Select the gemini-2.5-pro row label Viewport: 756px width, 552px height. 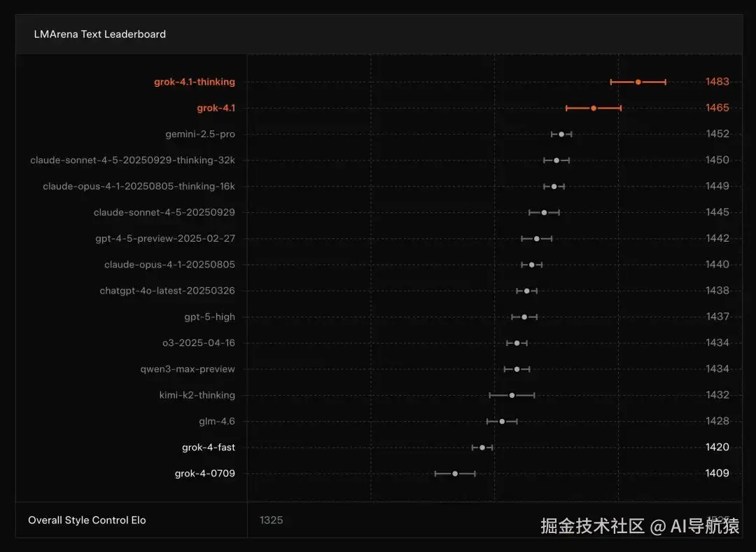pyautogui.click(x=200, y=134)
